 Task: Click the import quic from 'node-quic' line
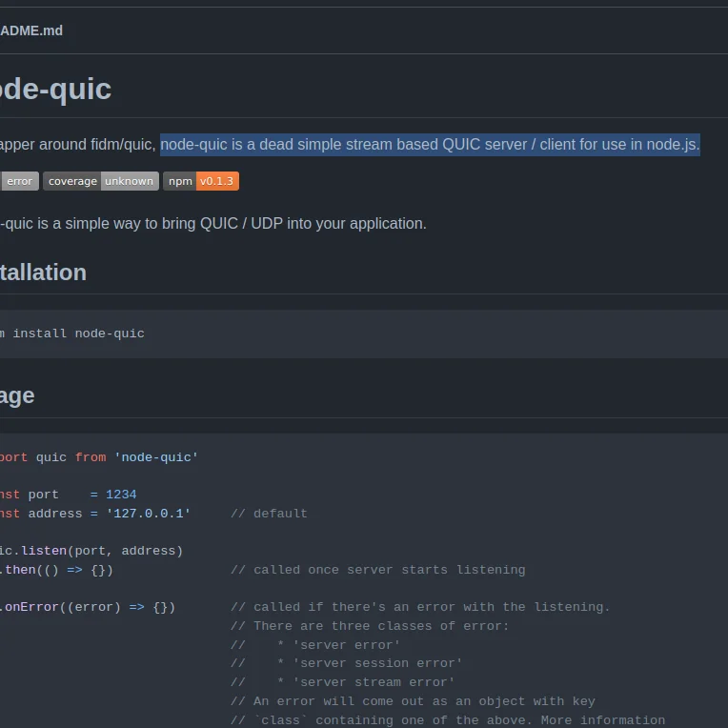click(99, 457)
